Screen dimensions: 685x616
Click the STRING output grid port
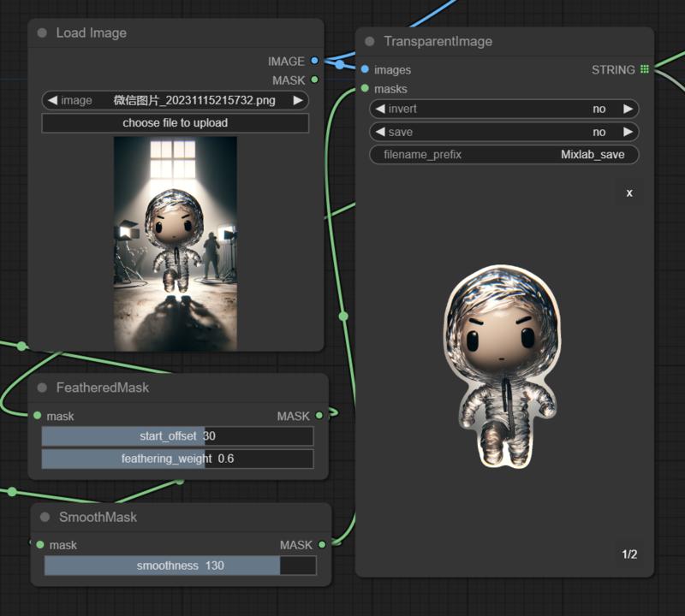point(645,69)
